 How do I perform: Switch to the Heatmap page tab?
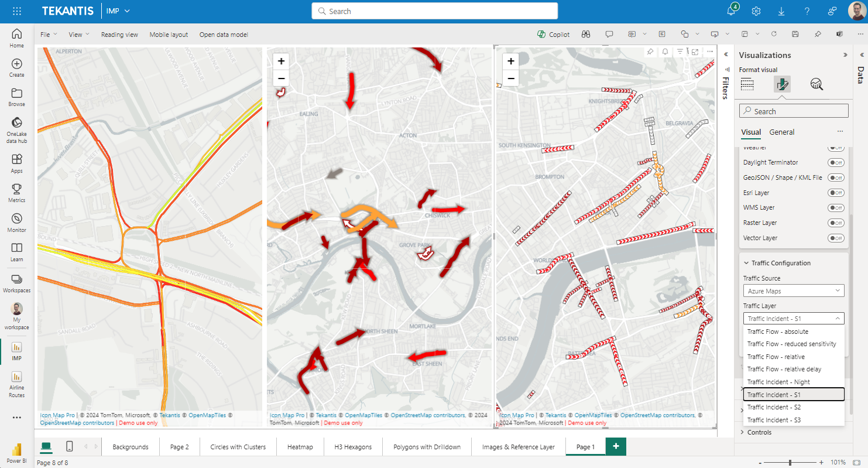300,446
